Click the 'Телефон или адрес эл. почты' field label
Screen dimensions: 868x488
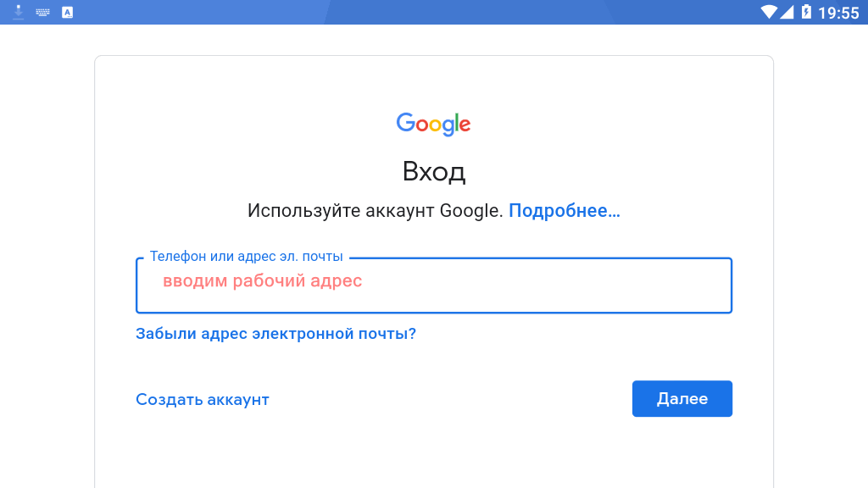click(x=247, y=257)
